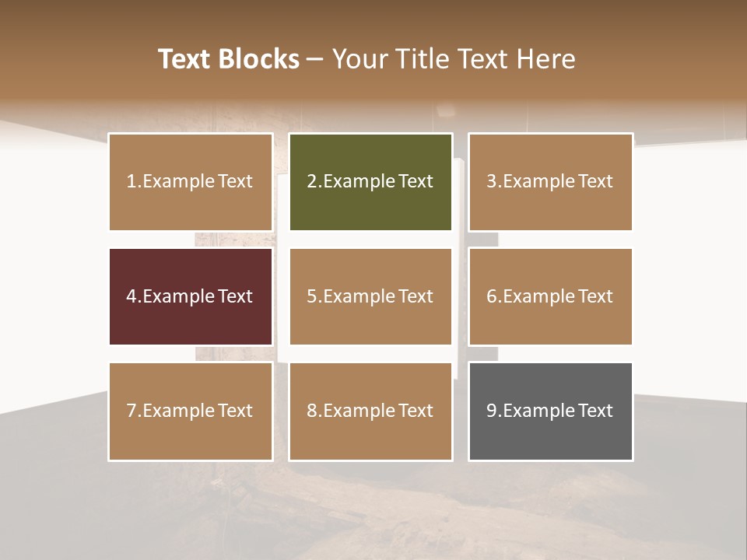Select the gray 9.Example Text block
Viewport: 747px width, 560px height.
tap(551, 411)
